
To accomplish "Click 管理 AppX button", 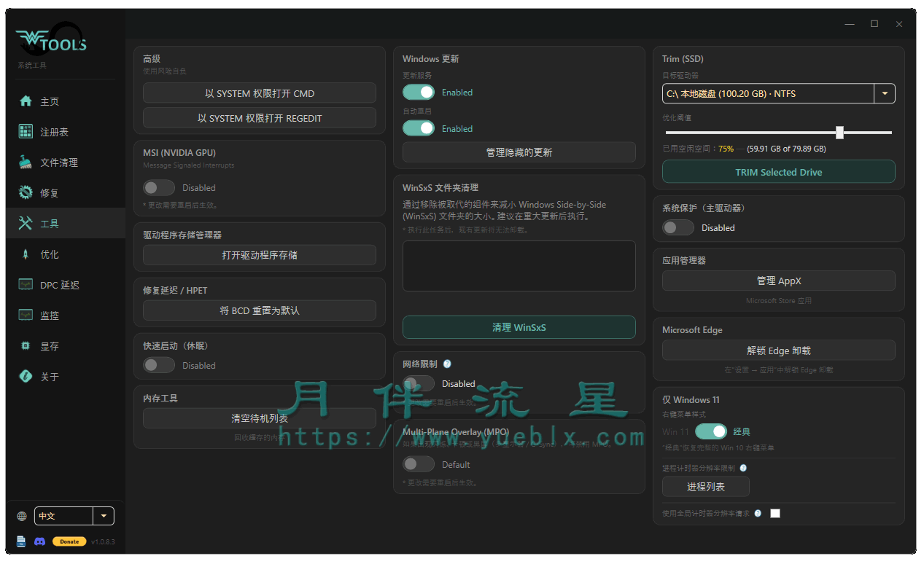I will point(779,281).
